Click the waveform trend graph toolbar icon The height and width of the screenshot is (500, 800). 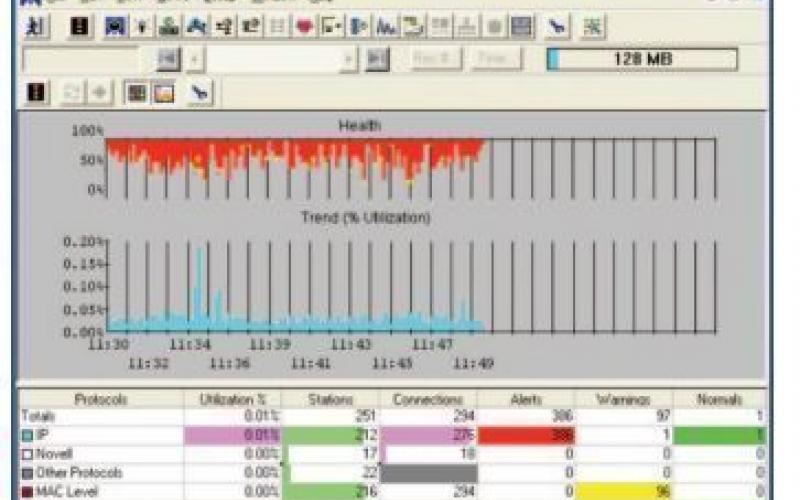(x=385, y=27)
